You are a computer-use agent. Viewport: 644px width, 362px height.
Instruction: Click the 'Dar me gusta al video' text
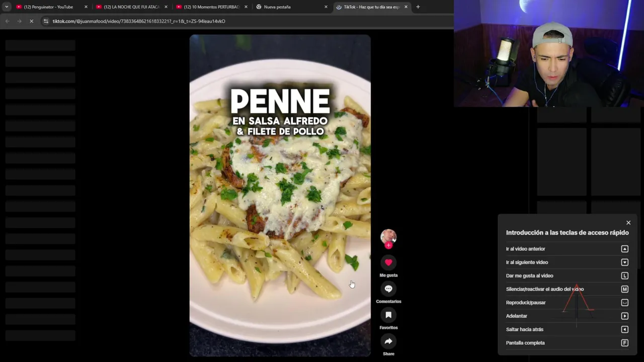click(x=529, y=276)
